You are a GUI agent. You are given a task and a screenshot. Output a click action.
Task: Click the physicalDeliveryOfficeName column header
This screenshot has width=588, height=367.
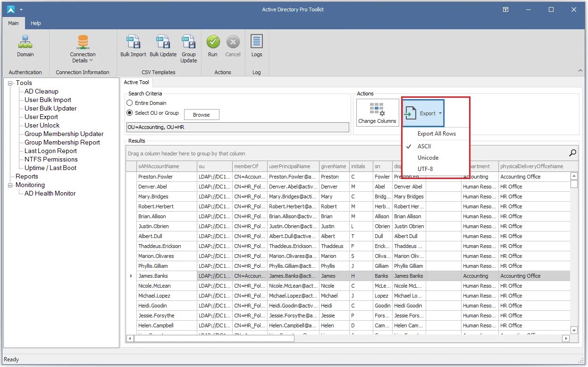click(534, 166)
